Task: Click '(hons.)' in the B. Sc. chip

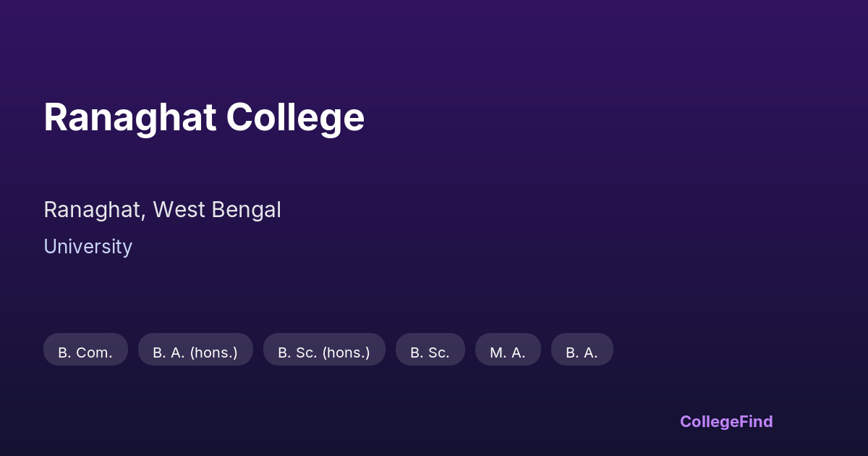Action: (346, 352)
